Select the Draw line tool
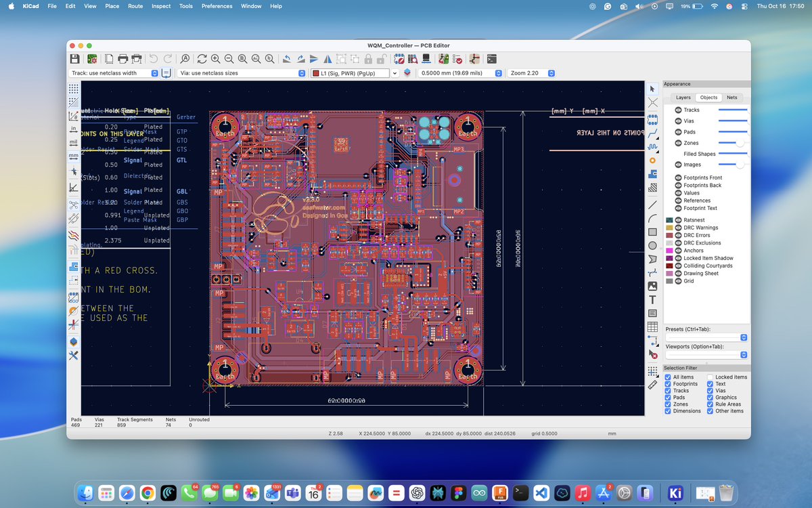Screen dimensions: 812x508 [652, 203]
